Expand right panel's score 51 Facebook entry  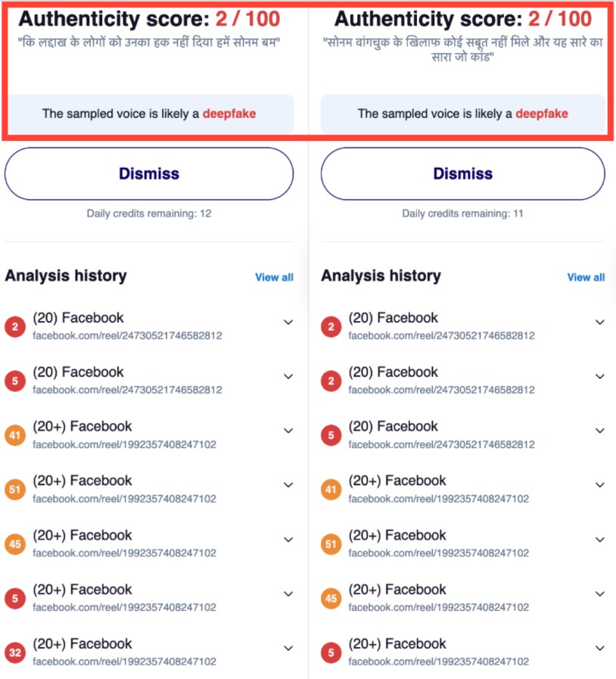click(599, 540)
